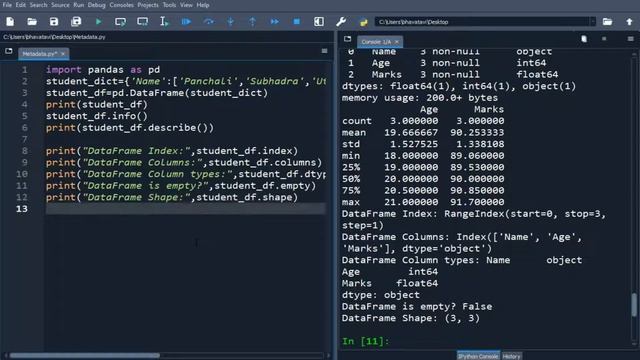Close the Metadata.py tab
Screen dimensions: 640x360
63,54
